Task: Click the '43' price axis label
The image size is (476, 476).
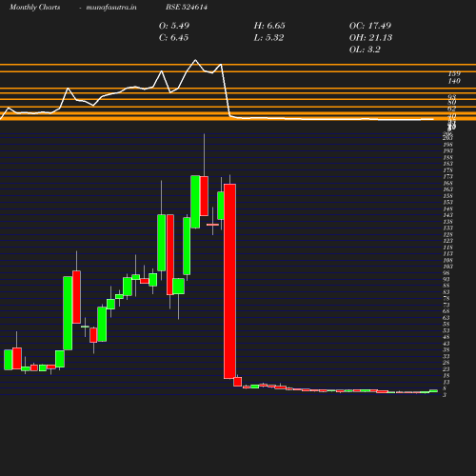Action: tap(446, 344)
